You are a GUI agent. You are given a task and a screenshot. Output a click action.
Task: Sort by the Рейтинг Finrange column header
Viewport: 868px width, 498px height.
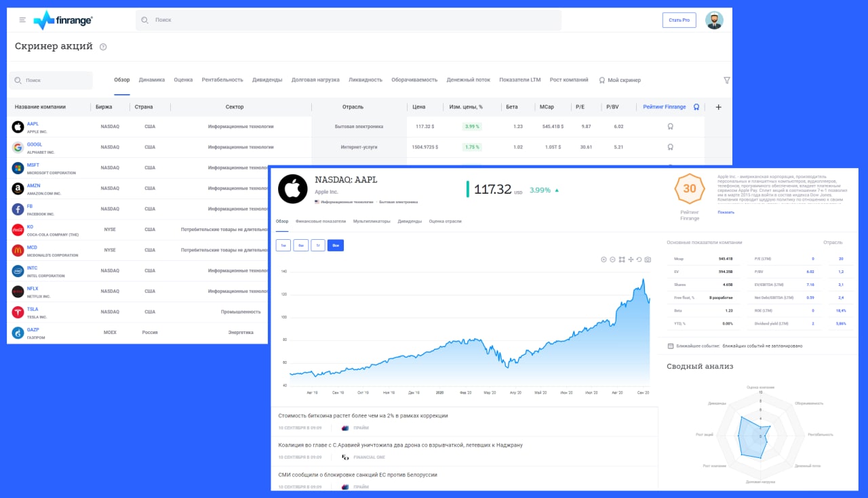tap(665, 107)
